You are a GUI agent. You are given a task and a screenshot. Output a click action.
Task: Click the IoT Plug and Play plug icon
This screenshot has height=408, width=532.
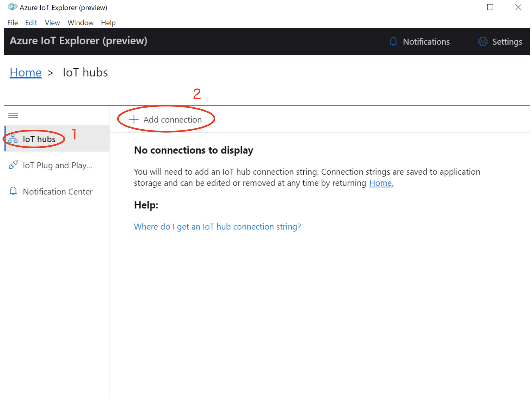13,165
